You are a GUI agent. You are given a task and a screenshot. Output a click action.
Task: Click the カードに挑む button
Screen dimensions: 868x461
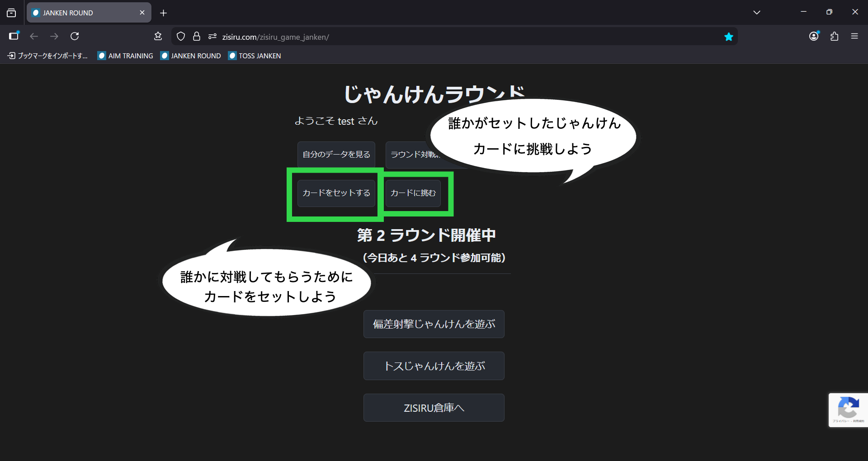coord(413,193)
